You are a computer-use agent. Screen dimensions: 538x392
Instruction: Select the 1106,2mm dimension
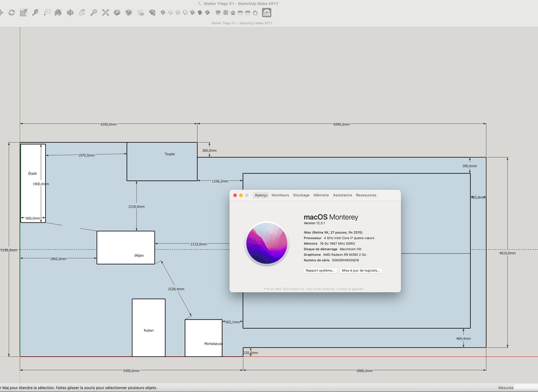pos(220,181)
